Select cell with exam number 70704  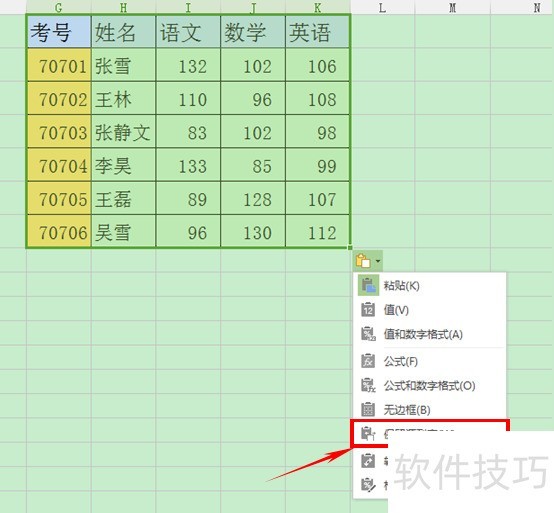(59, 165)
